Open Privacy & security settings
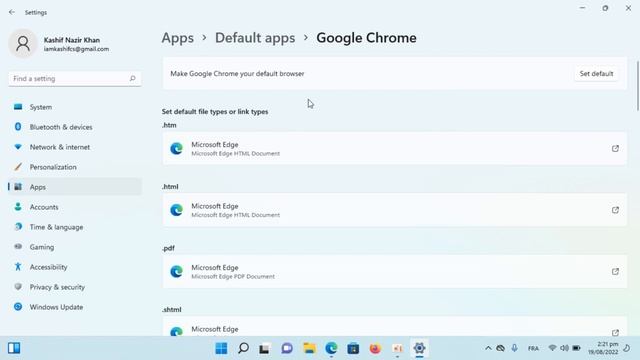640x360 pixels. click(75, 287)
